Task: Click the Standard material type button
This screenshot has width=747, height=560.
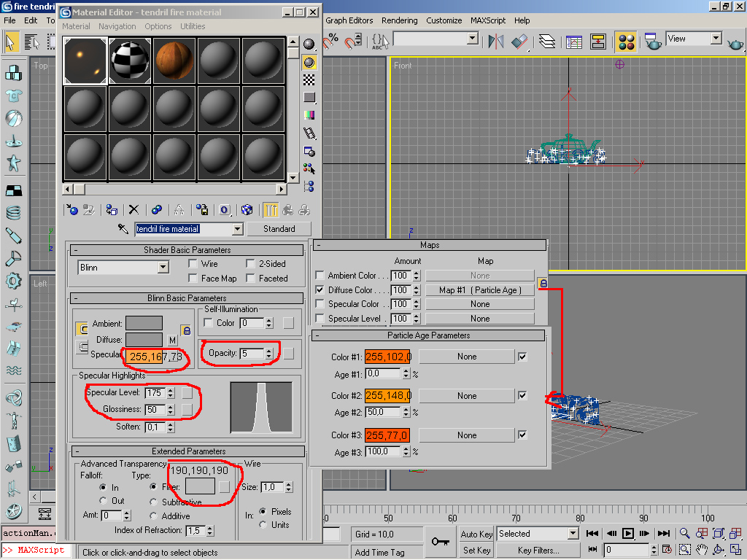Action: [279, 229]
